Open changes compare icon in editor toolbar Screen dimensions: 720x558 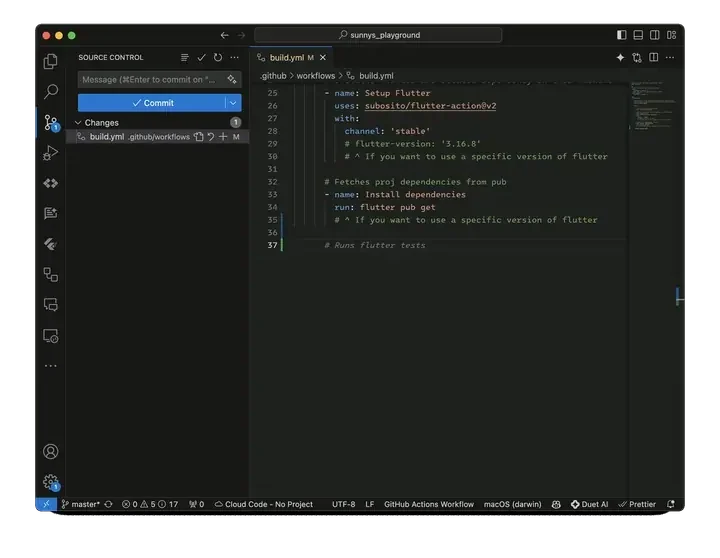(637, 57)
